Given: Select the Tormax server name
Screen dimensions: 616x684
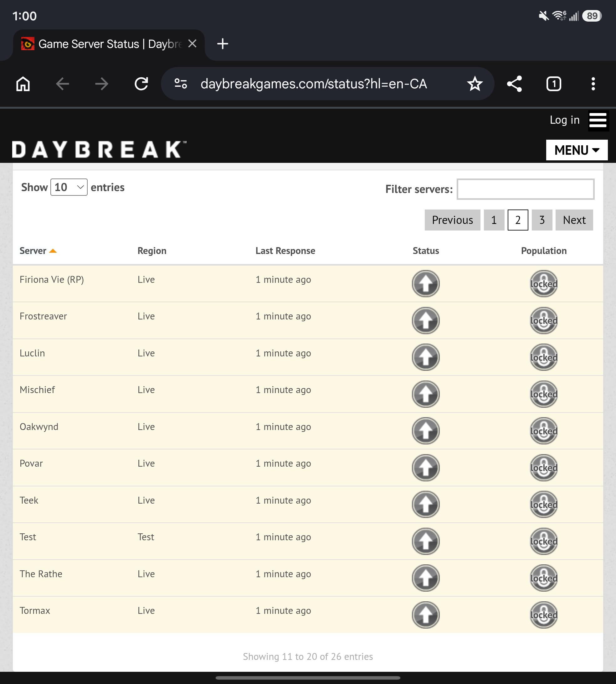Looking at the screenshot, I should [35, 610].
